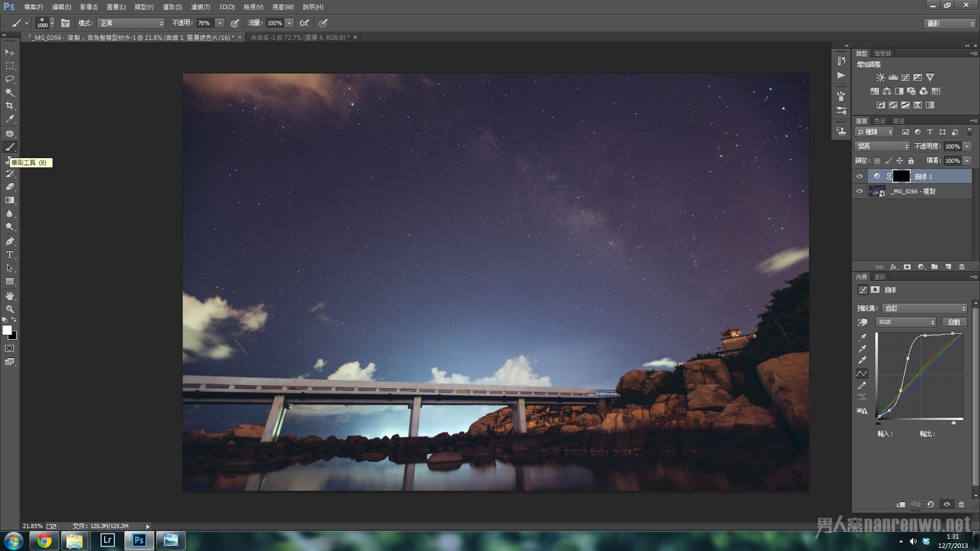Open the 濾鏡(T) menu

click(x=200, y=7)
